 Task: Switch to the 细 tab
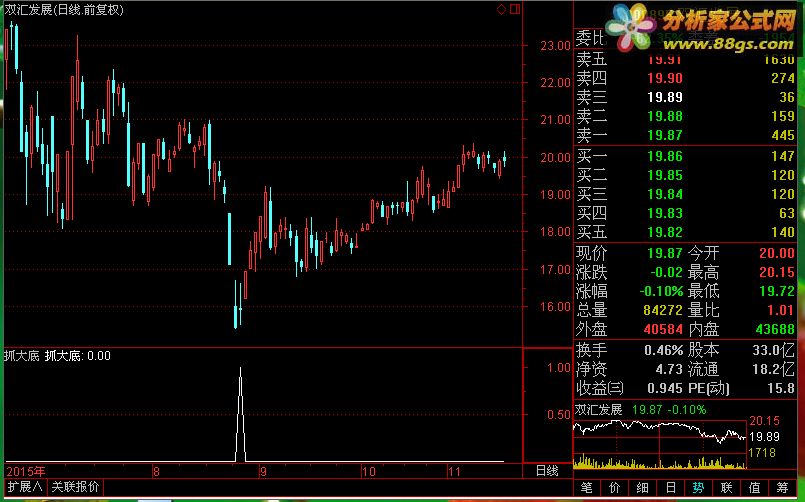click(642, 488)
